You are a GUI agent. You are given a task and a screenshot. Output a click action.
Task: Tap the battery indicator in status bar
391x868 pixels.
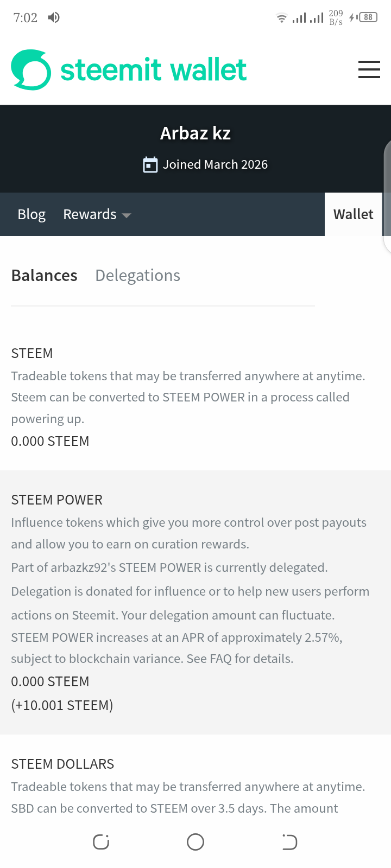pyautogui.click(x=367, y=17)
